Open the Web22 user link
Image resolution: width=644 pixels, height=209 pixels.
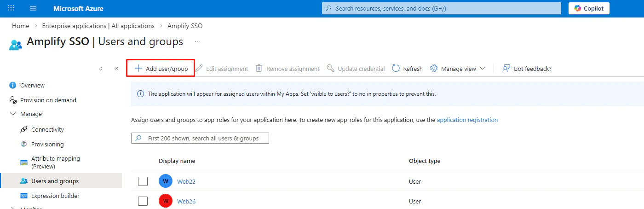click(186, 181)
